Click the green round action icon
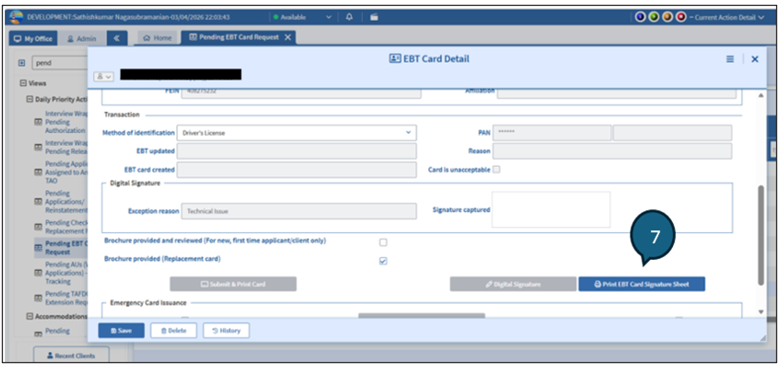The height and width of the screenshot is (367, 780). [654, 17]
